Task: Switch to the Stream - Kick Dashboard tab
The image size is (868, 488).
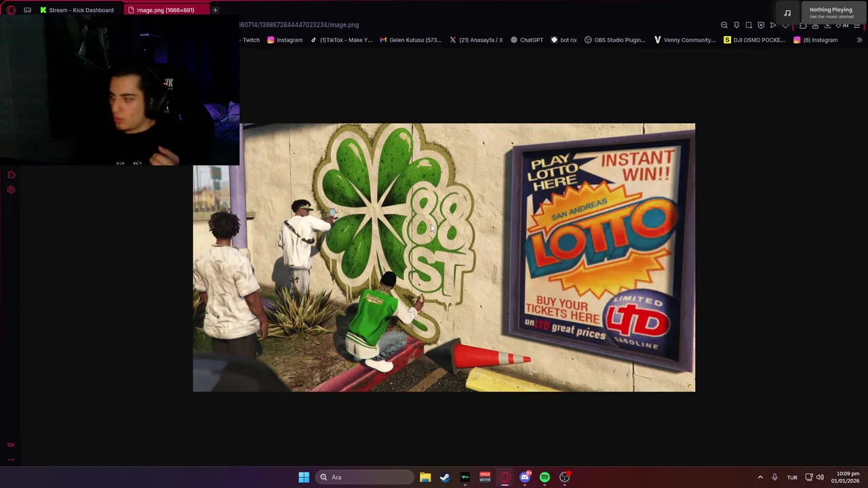Action: pos(77,10)
